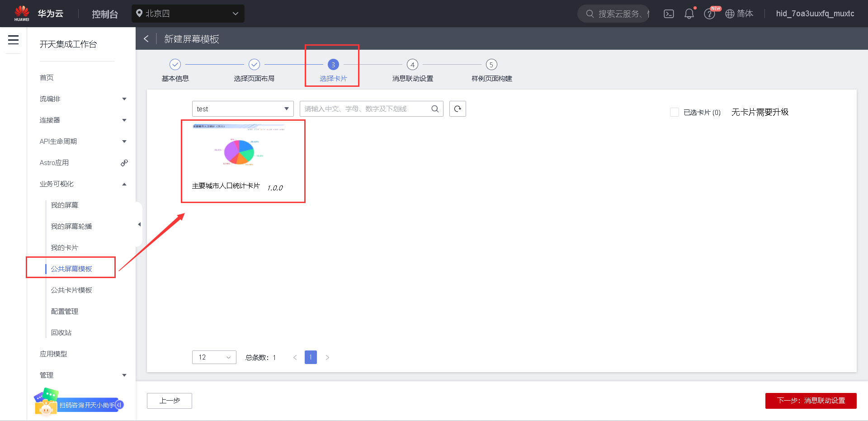This screenshot has height=421, width=868.
Task: Click 下一步：消息联动设置 button
Action: coord(811,401)
